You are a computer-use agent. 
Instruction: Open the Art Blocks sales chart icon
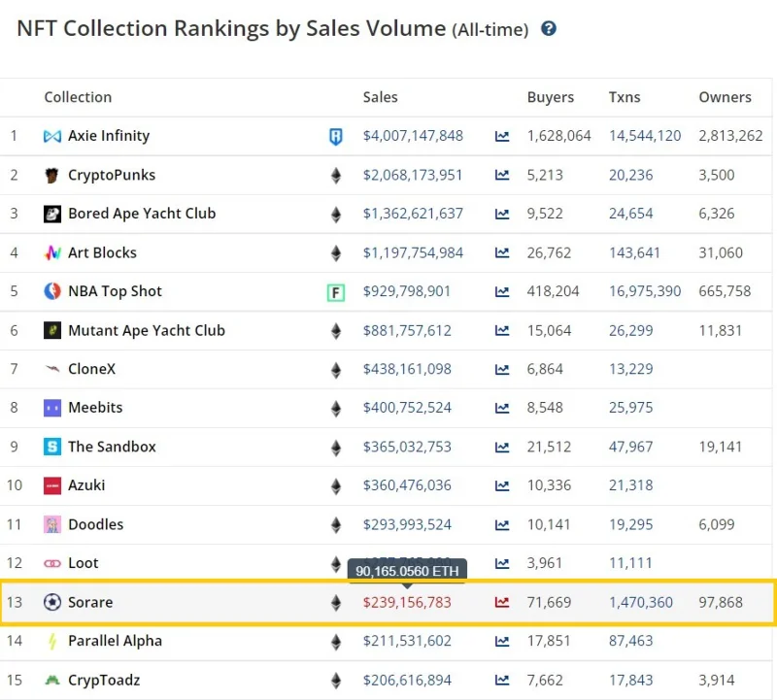[x=502, y=252]
